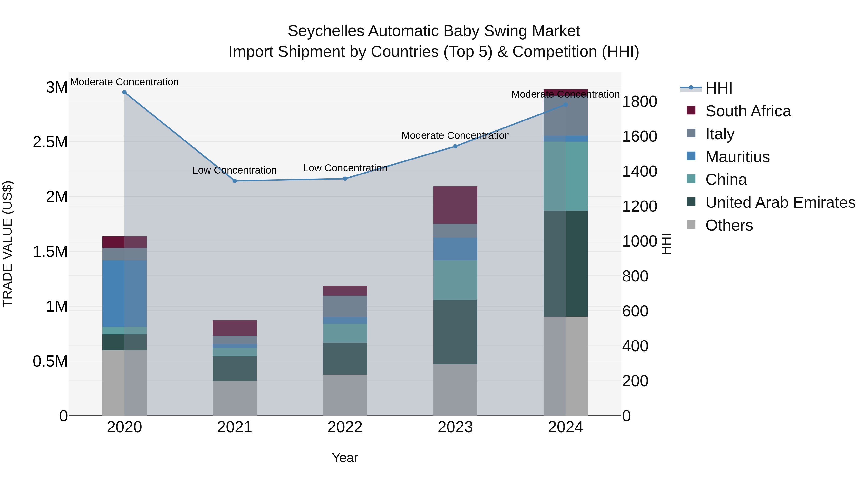Click the 3M y-axis tick label
Screen dimensions: 868x488
[x=57, y=87]
